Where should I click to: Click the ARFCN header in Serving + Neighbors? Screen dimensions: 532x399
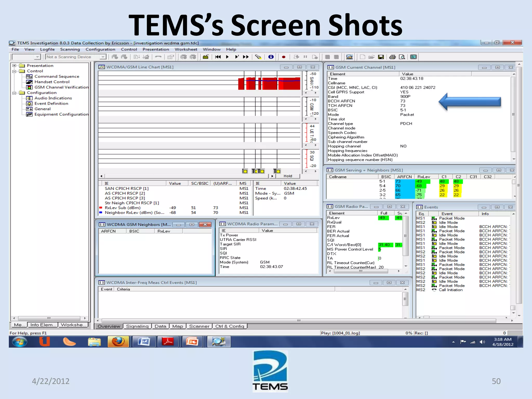coord(404,177)
